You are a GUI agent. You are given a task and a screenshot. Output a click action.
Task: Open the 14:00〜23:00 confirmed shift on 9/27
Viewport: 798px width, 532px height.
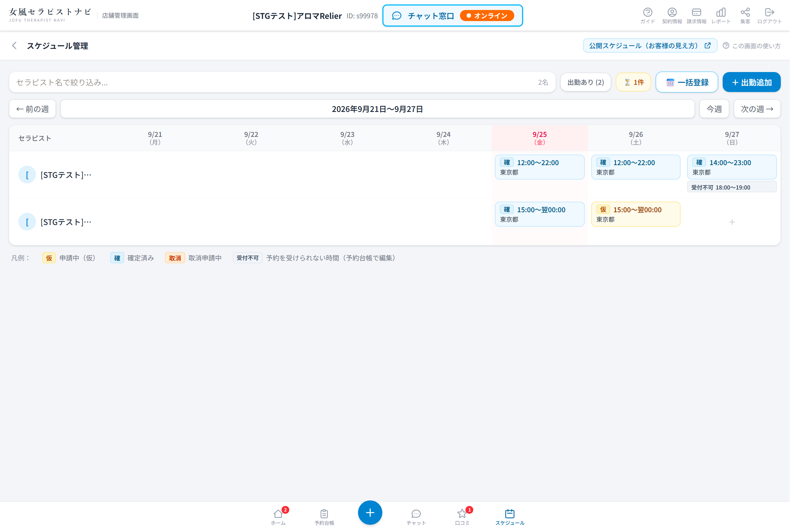click(x=740, y=169)
